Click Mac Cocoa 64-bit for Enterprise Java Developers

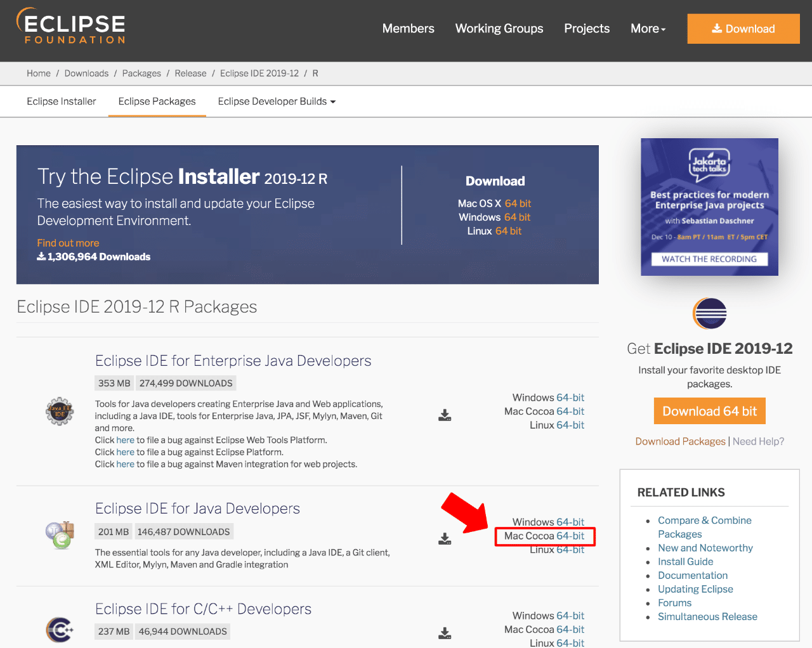[x=570, y=411]
